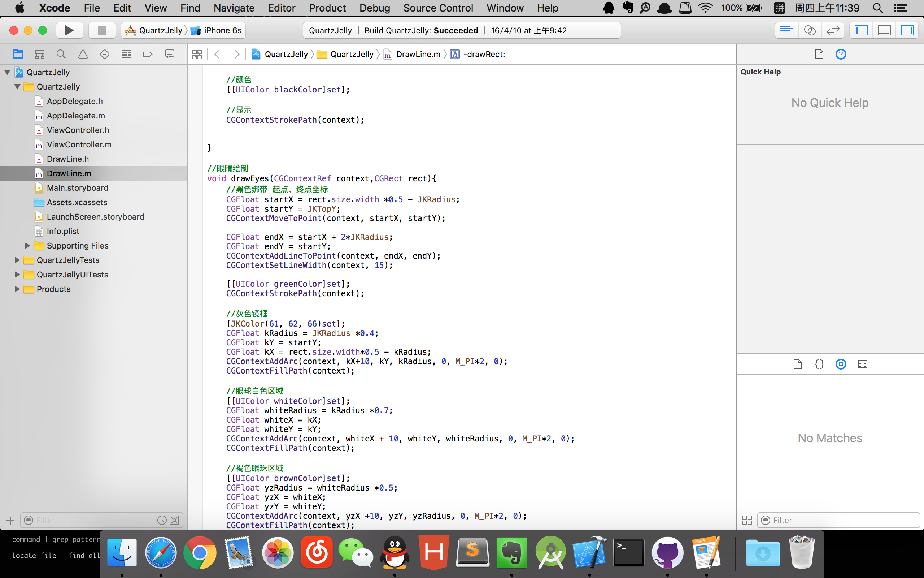Expand the QuartzJellyTests group
924x578 pixels.
[17, 260]
